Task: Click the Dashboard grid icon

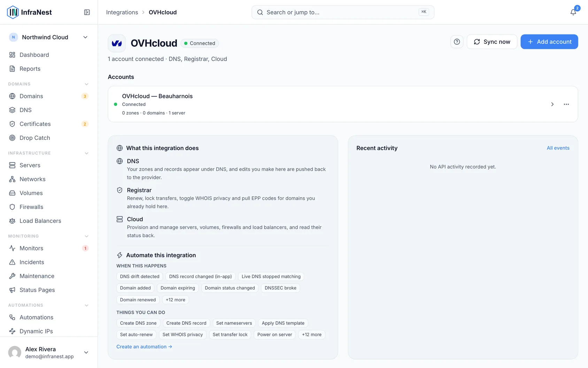Action: point(12,55)
